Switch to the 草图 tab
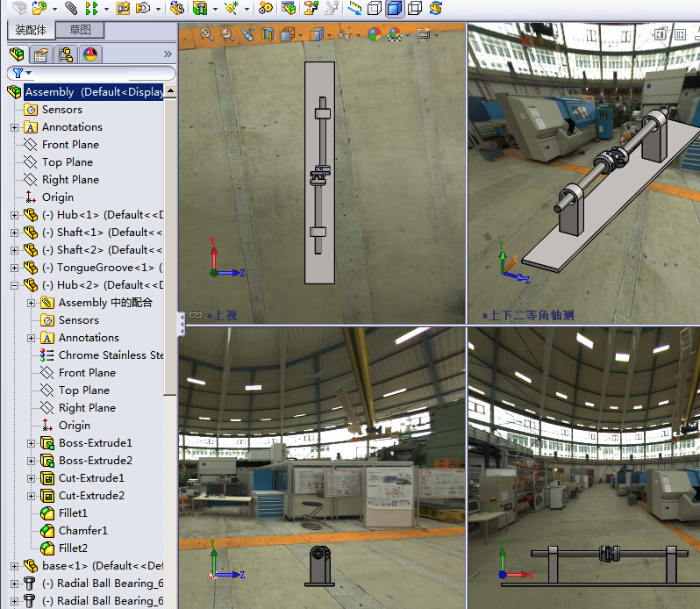This screenshot has height=609, width=700. pyautogui.click(x=80, y=30)
